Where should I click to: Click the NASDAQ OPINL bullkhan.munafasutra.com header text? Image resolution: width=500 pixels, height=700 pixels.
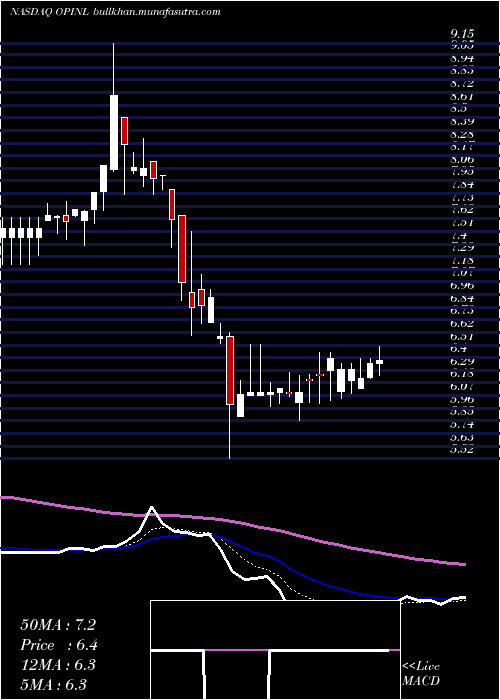pos(115,12)
